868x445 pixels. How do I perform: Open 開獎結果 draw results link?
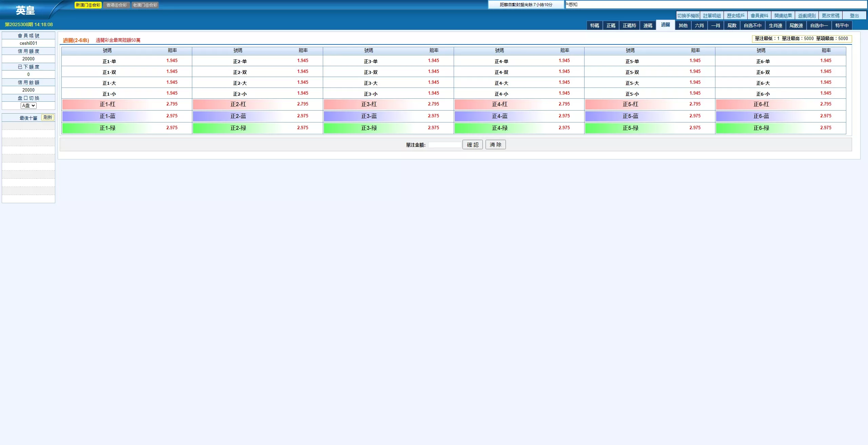[783, 16]
